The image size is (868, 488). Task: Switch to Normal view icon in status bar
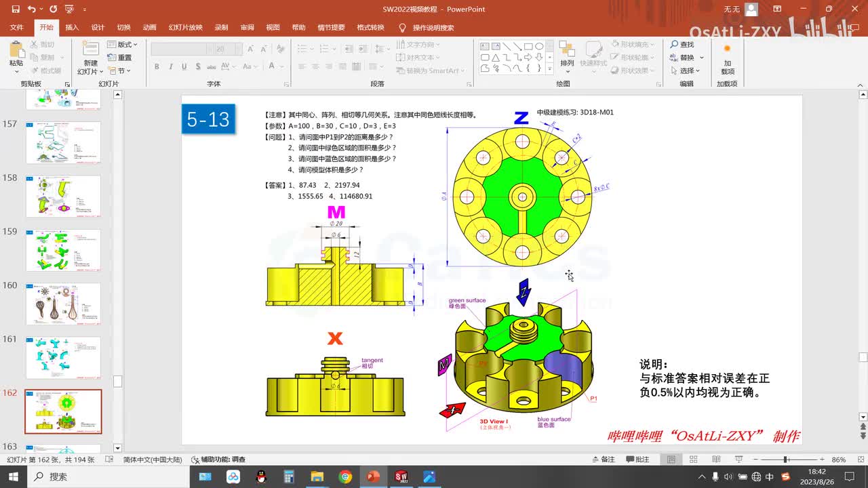point(671,460)
